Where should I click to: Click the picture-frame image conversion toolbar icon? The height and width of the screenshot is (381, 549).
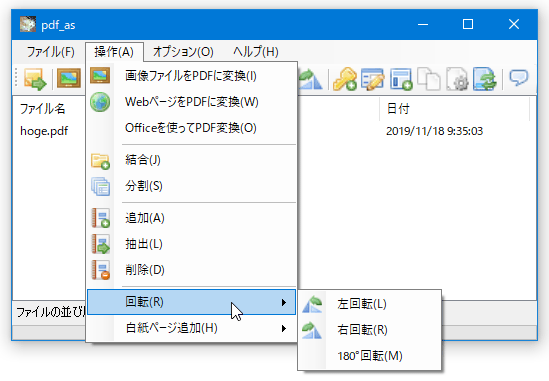coord(69,78)
